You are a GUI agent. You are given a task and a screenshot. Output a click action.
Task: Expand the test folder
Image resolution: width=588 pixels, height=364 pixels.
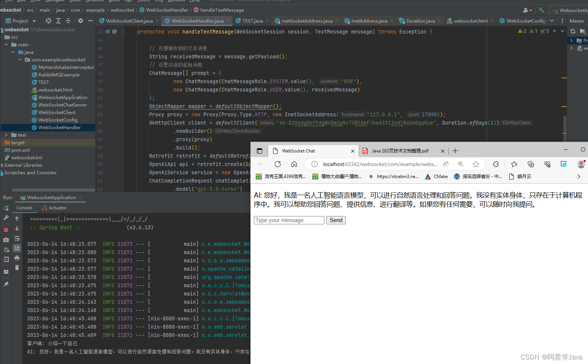click(x=6, y=135)
